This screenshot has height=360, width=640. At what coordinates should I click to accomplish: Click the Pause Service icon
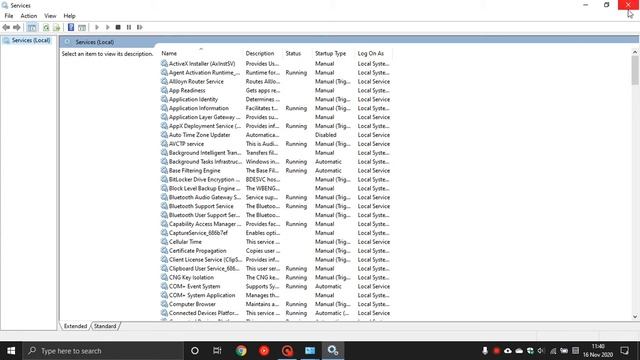click(129, 27)
